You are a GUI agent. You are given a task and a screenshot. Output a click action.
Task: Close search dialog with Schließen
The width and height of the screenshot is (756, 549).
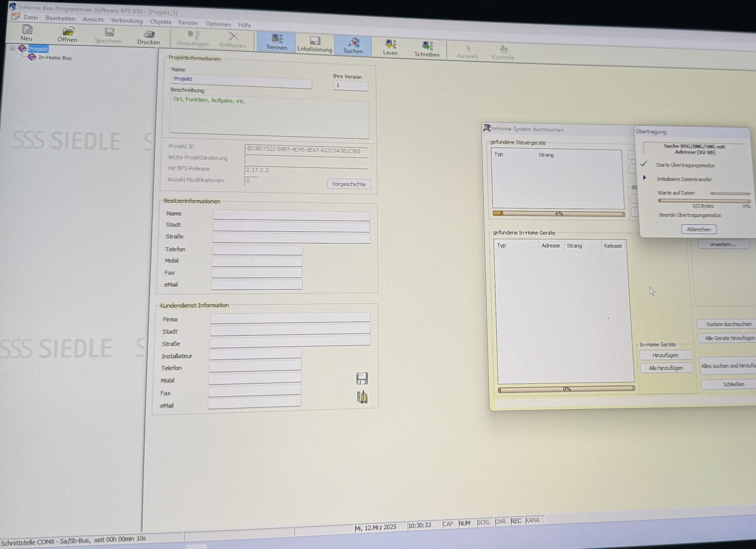(729, 384)
